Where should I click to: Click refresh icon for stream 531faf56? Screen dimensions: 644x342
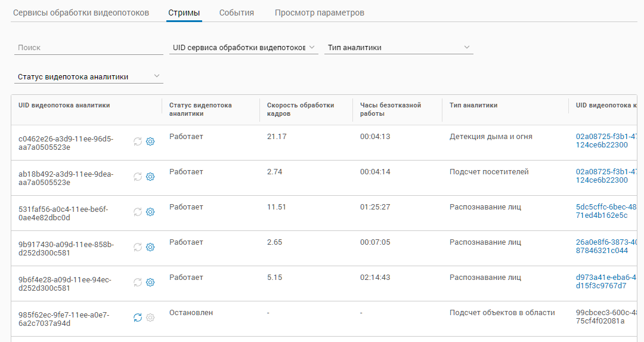point(138,212)
